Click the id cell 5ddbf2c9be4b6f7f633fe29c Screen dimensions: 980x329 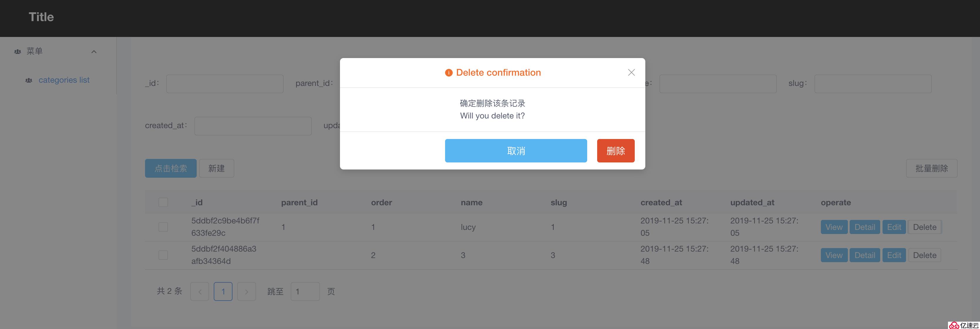(x=225, y=227)
